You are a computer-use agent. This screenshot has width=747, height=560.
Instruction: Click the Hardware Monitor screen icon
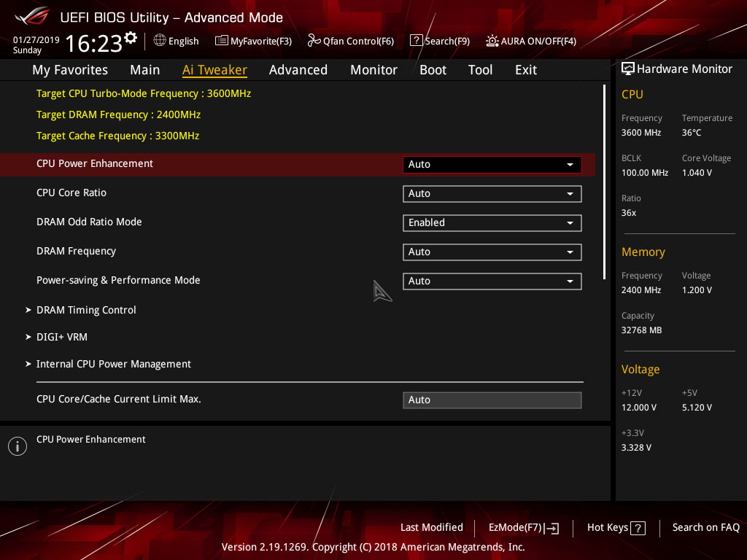click(628, 69)
